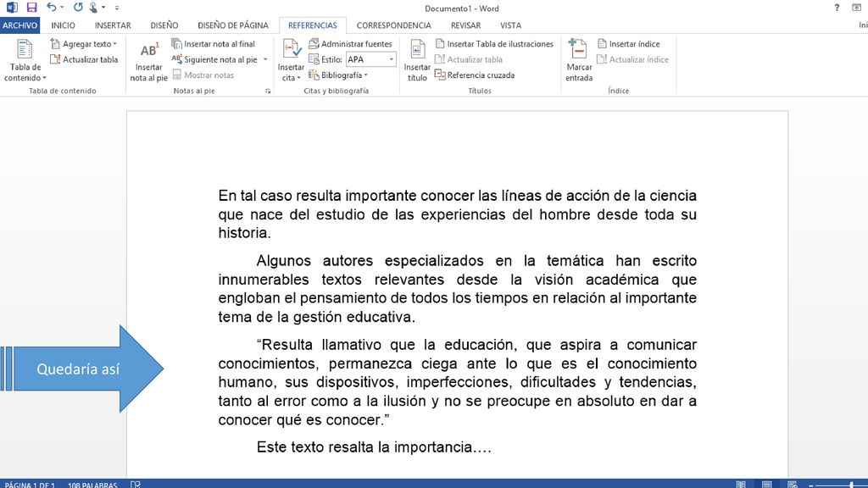Select the REFERENCIAS tab
This screenshot has height=488, width=868.
coord(312,25)
